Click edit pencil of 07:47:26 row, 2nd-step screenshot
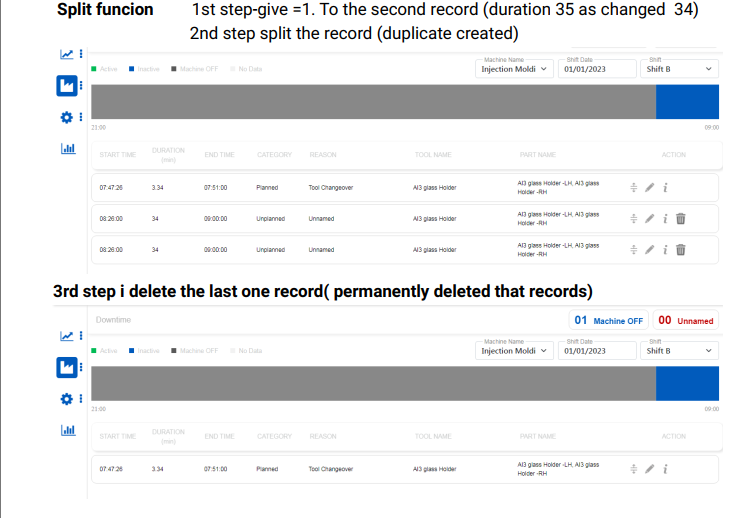755x518 pixels. tap(650, 188)
